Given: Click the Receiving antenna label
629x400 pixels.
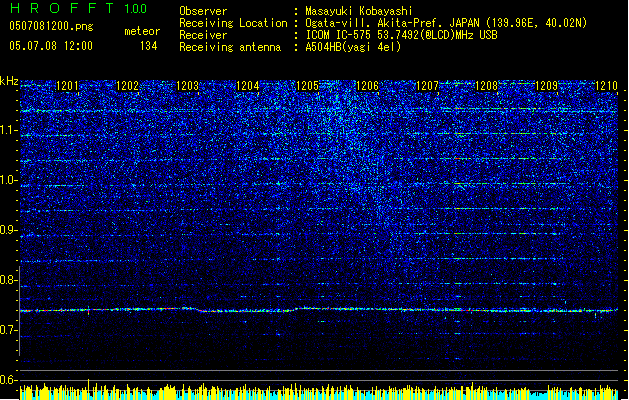Looking at the screenshot, I should tap(230, 47).
